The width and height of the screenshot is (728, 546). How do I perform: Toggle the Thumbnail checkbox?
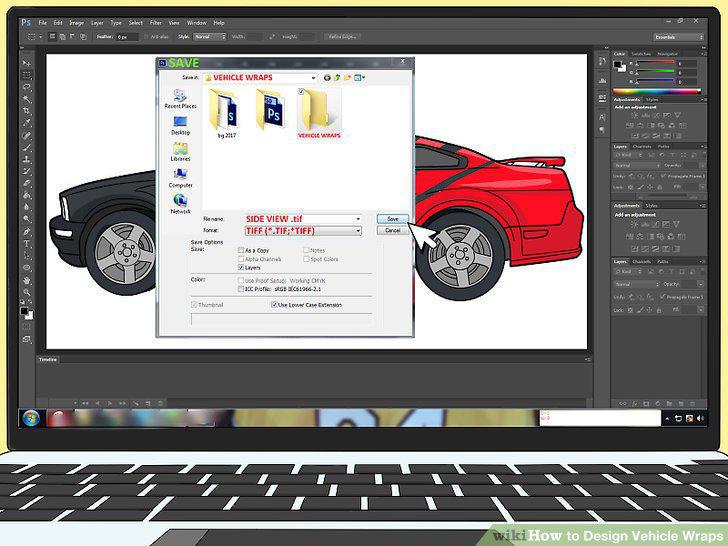click(194, 305)
